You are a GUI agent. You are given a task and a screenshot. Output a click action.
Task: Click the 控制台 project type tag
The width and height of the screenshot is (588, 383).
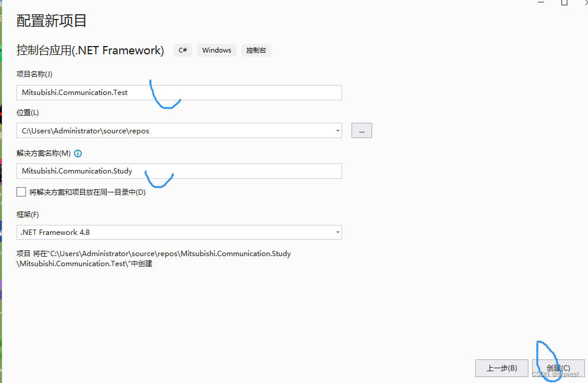click(256, 50)
